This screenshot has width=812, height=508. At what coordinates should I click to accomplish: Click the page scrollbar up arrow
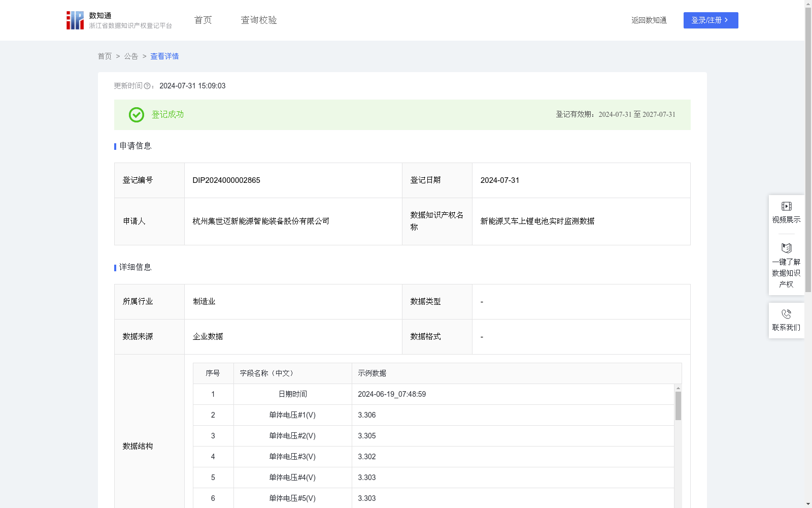coord(808,4)
